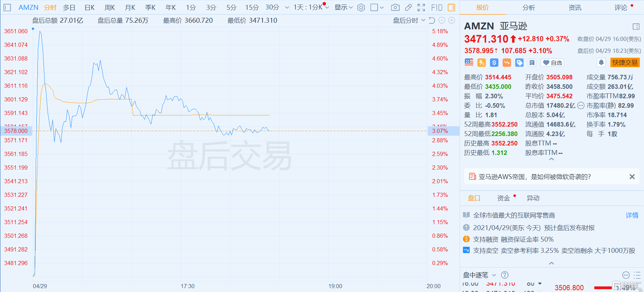Open the tick list view icon

[x=637, y=275]
